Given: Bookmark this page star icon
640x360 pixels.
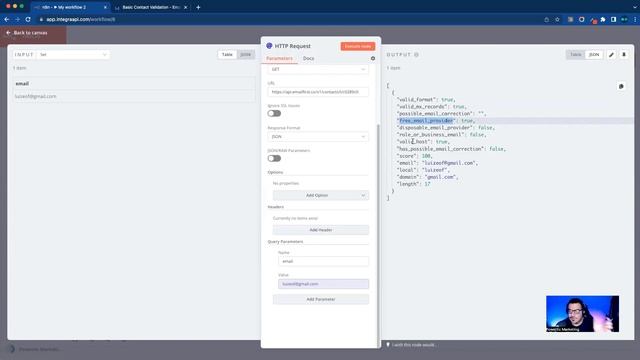Looking at the screenshot, I should tap(557, 19).
